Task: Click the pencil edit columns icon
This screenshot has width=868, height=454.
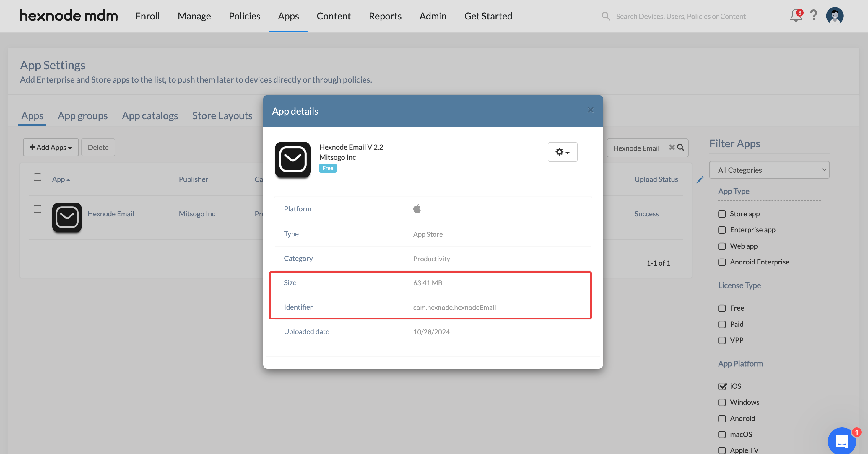Action: [x=700, y=179]
